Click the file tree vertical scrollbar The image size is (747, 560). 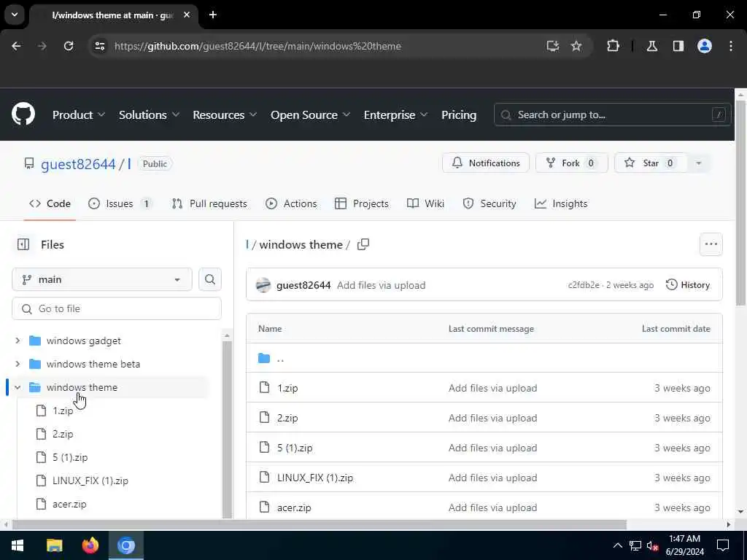click(228, 429)
